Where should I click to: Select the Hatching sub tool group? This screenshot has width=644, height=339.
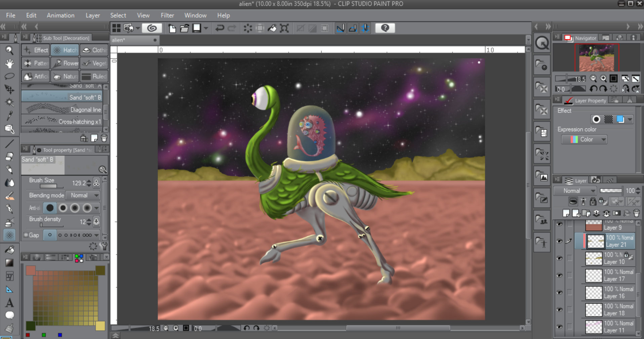pos(65,50)
